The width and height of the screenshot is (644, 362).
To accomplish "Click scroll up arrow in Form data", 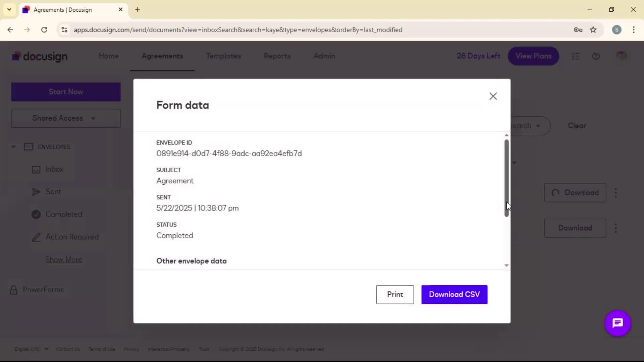I will click(506, 135).
